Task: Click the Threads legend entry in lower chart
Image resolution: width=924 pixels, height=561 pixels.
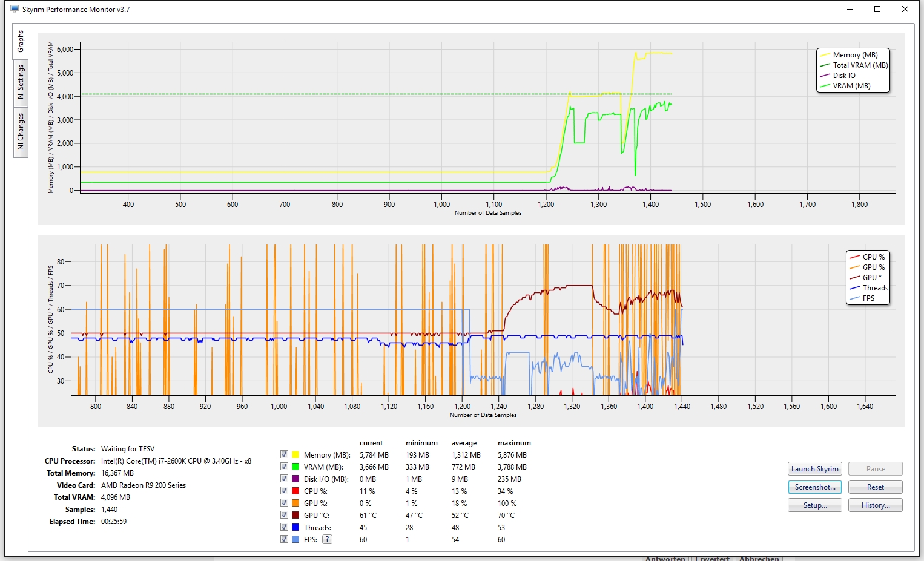Action: [869, 288]
